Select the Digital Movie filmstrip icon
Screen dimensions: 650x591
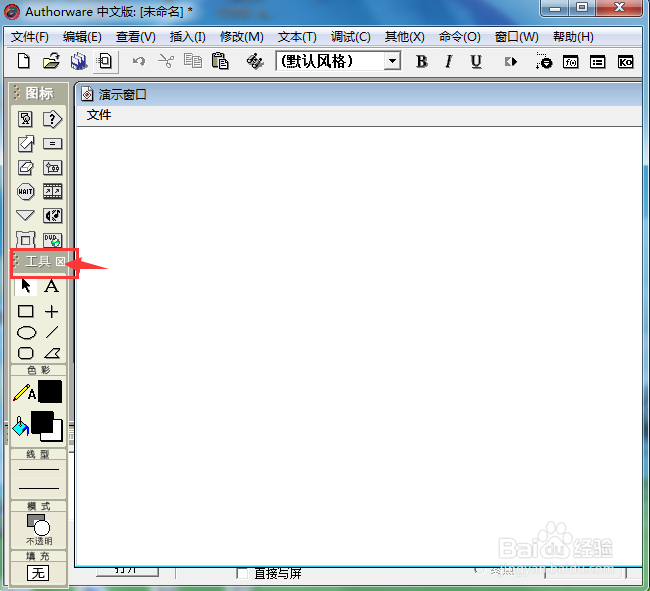pyautogui.click(x=52, y=191)
